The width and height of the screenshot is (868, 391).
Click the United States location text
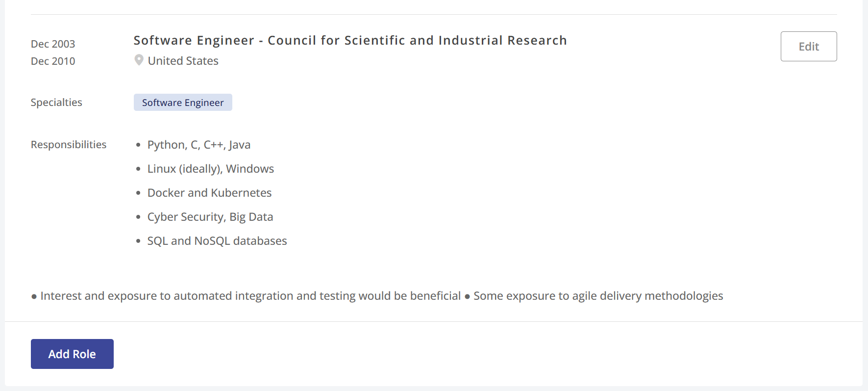point(183,61)
